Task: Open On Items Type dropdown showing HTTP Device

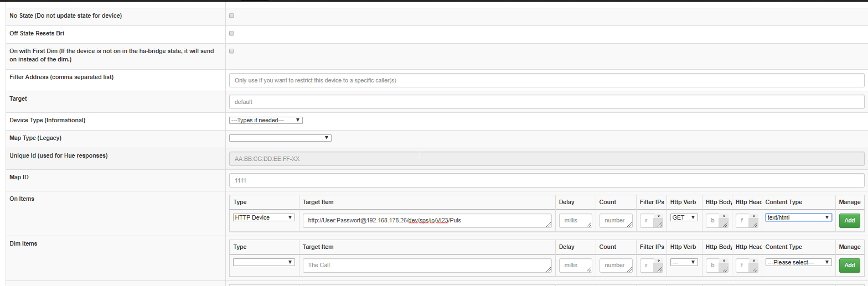Action: pyautogui.click(x=264, y=217)
